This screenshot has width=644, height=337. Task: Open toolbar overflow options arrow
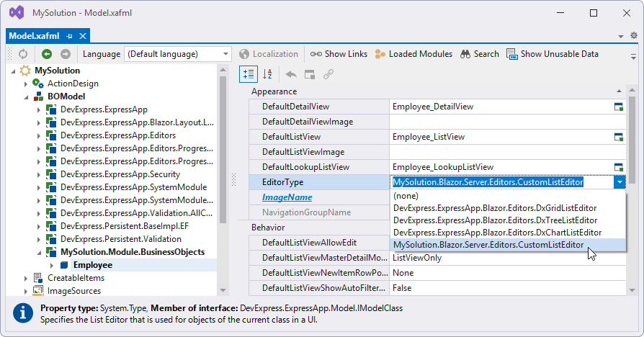pyautogui.click(x=633, y=56)
